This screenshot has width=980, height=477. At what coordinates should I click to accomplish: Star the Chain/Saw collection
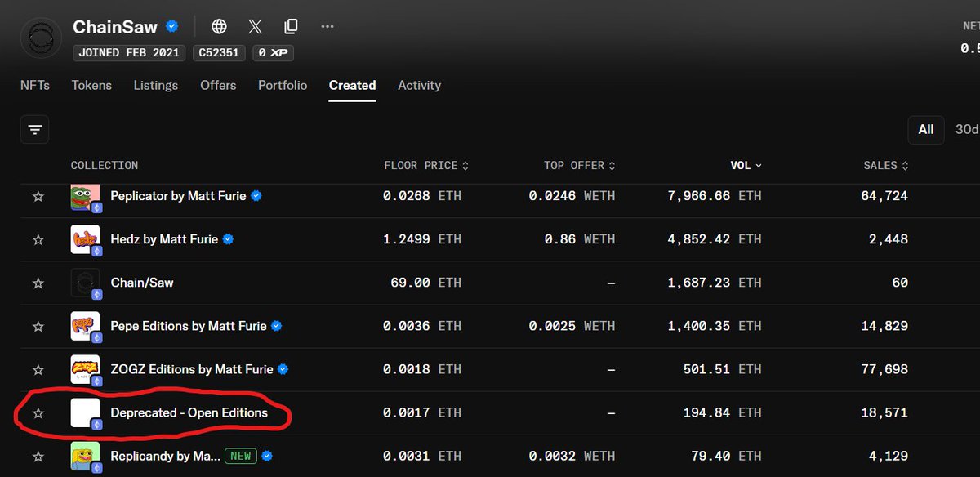(x=38, y=283)
